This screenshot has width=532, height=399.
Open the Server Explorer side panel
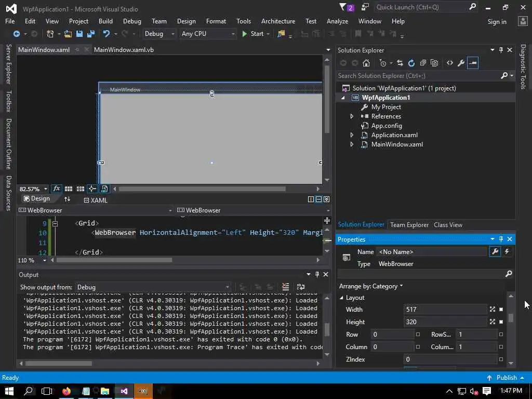pos(9,64)
